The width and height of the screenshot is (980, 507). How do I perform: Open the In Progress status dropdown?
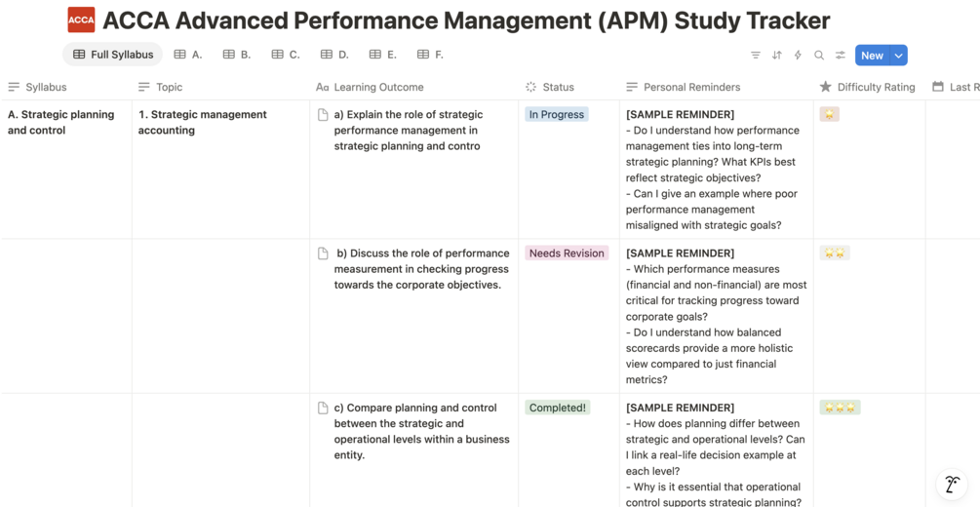tap(556, 115)
